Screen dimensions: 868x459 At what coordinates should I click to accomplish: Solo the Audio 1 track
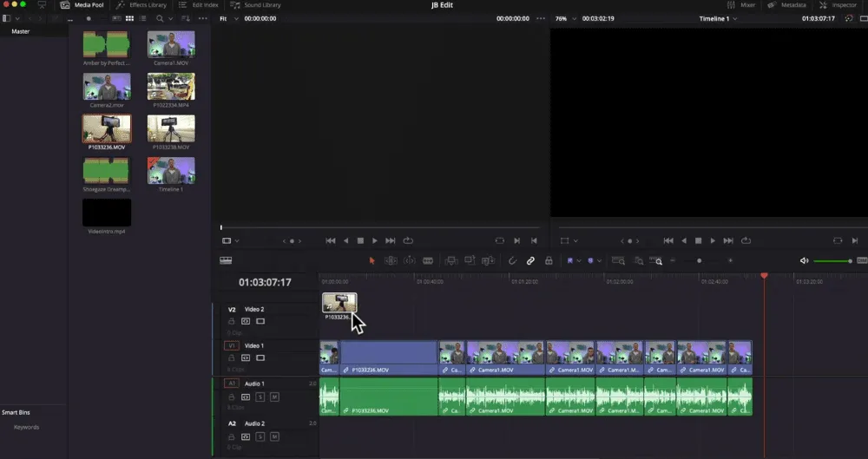260,397
